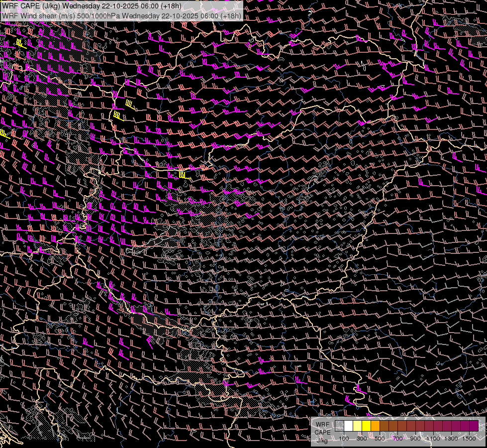Select the final purple legend swatch
Viewport: 487px width, 448px height.
coord(474,426)
